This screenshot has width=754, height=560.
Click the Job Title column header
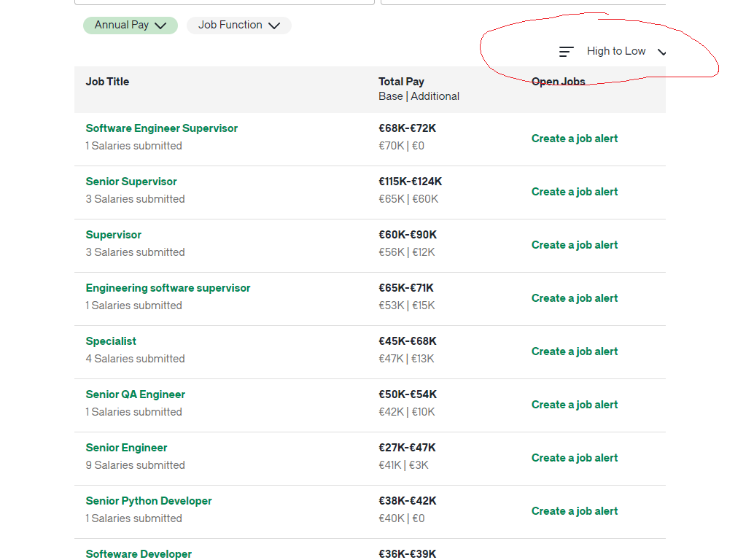[107, 82]
